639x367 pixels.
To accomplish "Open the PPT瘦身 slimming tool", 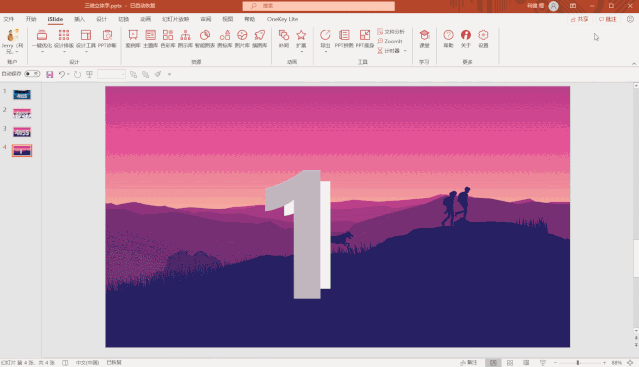I will click(x=365, y=39).
